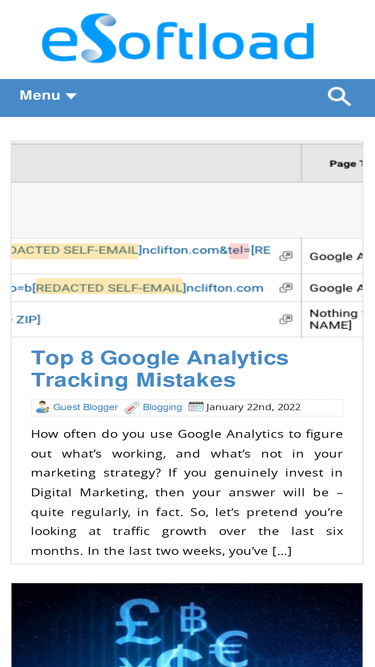Click the Menu label in navigation bar
The height and width of the screenshot is (667, 375).
click(x=40, y=96)
